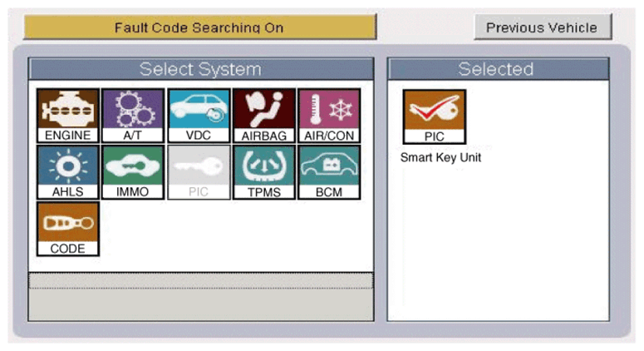Toggle the Fault Code Searching On button

click(x=199, y=27)
